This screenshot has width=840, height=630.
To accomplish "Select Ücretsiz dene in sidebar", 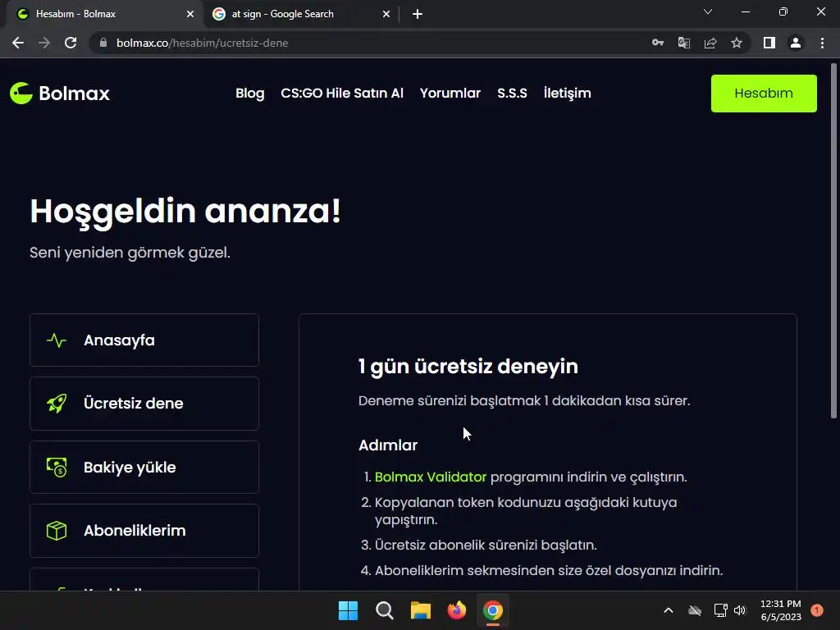I will (x=144, y=404).
